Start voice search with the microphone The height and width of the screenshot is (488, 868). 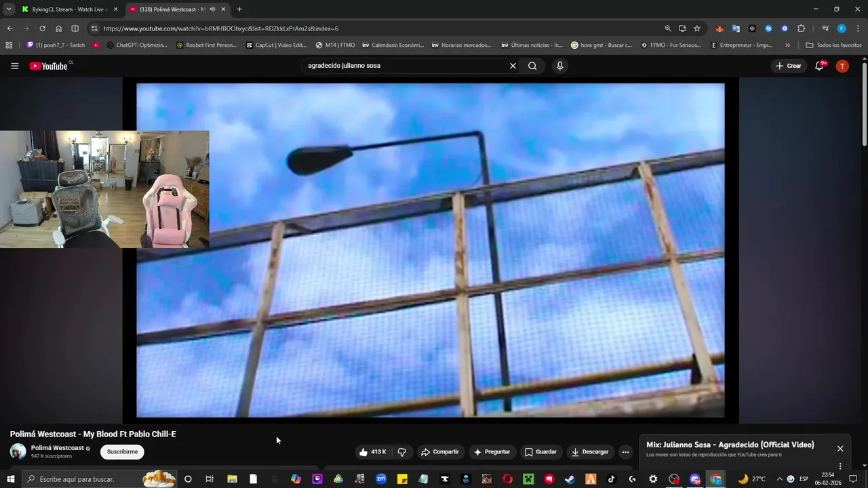point(559,66)
